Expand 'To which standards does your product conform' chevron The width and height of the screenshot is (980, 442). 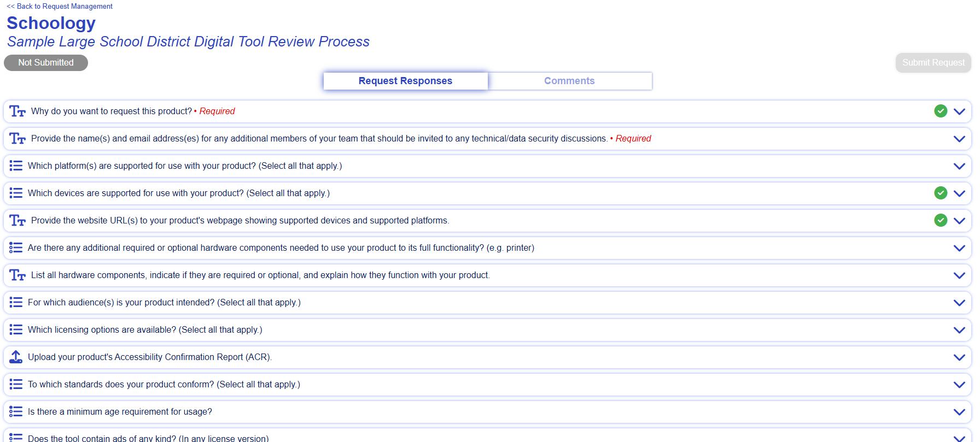pos(959,385)
